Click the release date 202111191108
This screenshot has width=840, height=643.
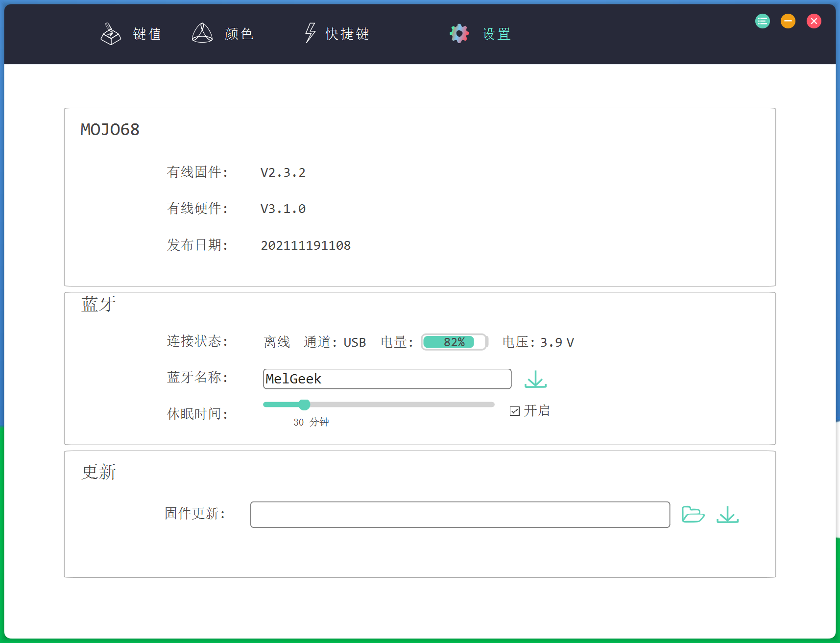pyautogui.click(x=306, y=245)
